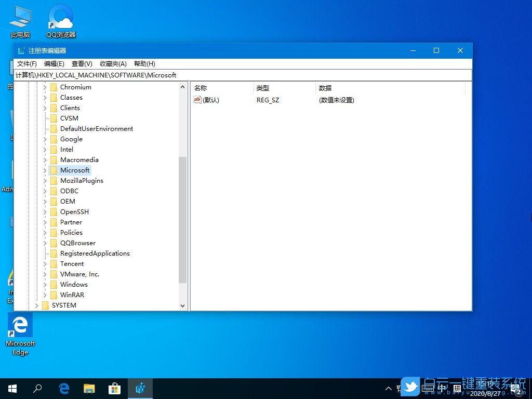The width and height of the screenshot is (532, 399).
Task: Open Microsoft Store in the taskbar
Action: pyautogui.click(x=114, y=388)
